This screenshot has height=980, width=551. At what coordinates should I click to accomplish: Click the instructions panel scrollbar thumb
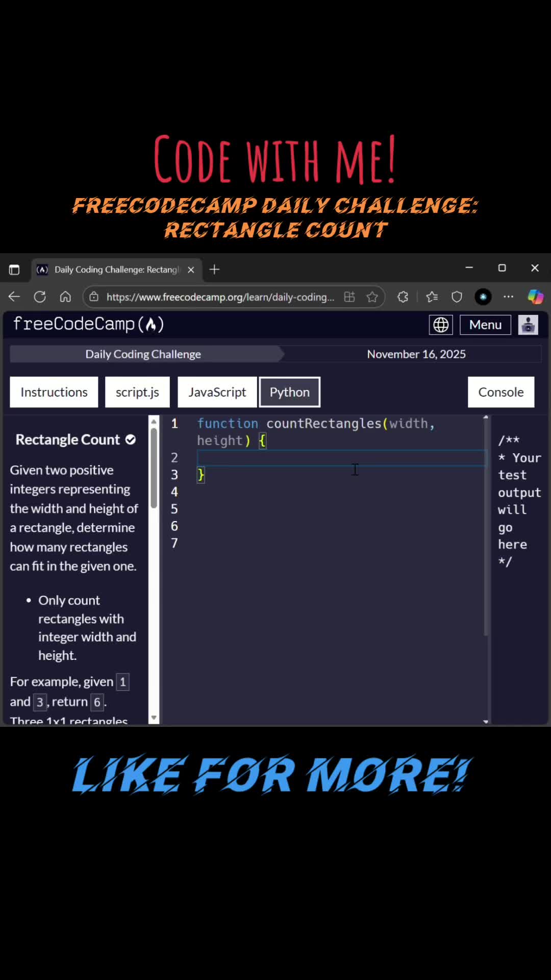click(154, 469)
